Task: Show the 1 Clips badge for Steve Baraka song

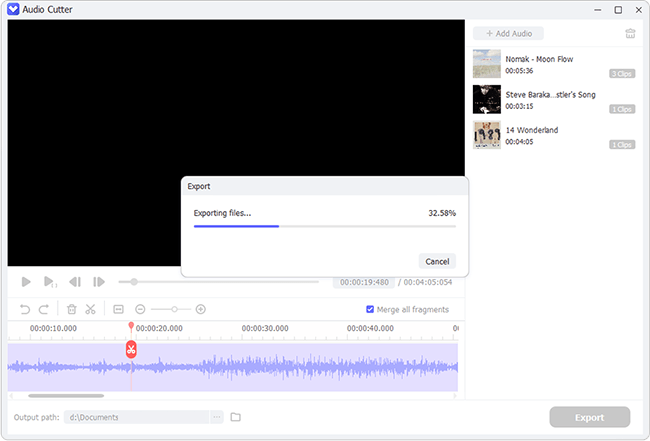Action: 622,109
